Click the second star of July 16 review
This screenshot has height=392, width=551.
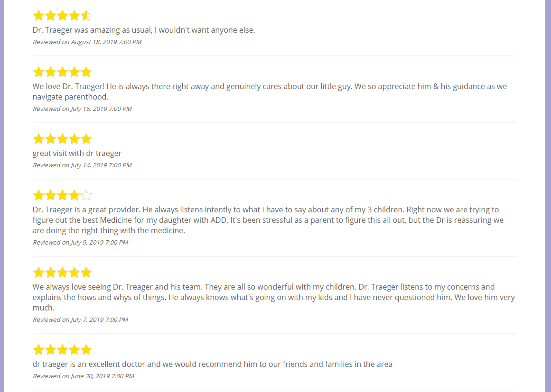[x=51, y=72]
